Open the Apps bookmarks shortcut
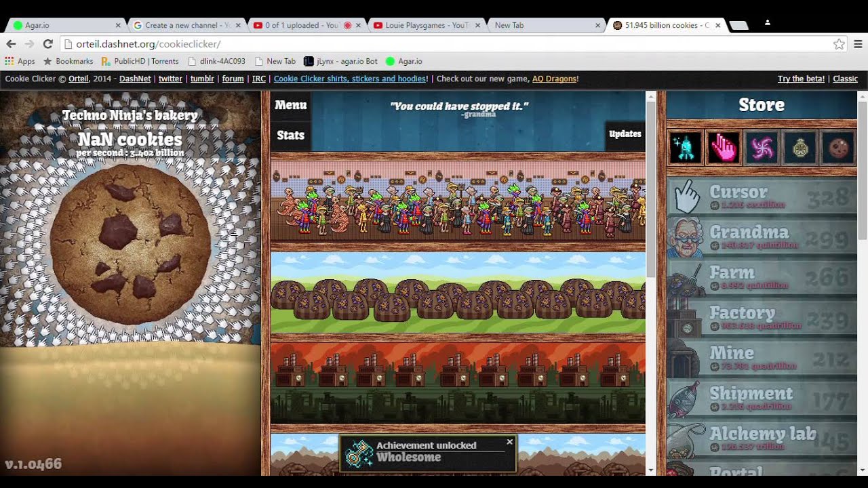The image size is (868, 488). [x=20, y=61]
